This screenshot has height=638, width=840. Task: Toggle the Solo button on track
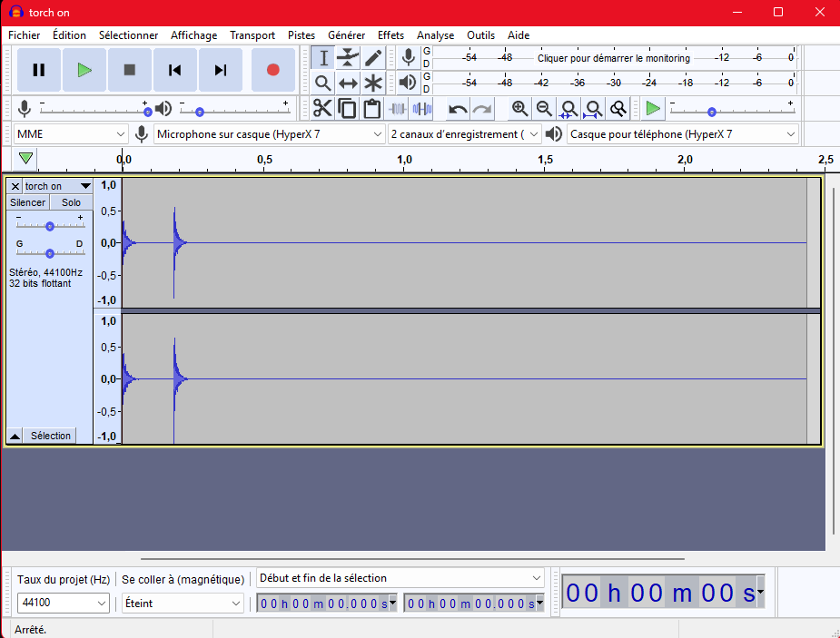71,202
